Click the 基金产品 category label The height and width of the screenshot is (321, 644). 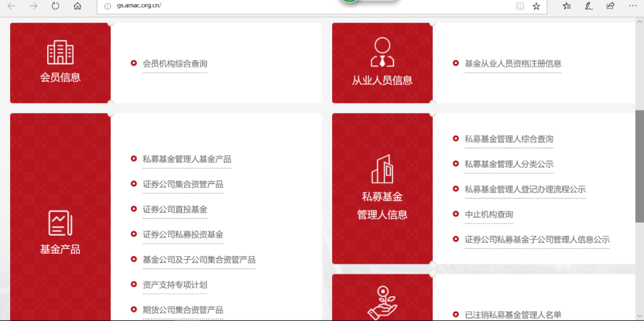tap(60, 249)
